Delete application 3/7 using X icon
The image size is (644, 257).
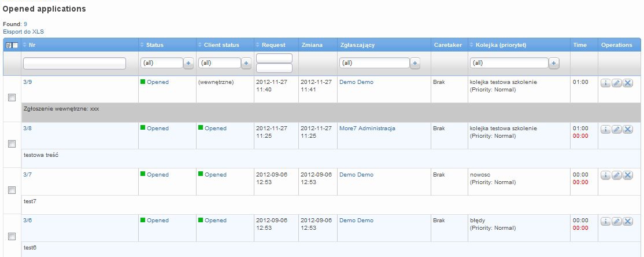628,175
